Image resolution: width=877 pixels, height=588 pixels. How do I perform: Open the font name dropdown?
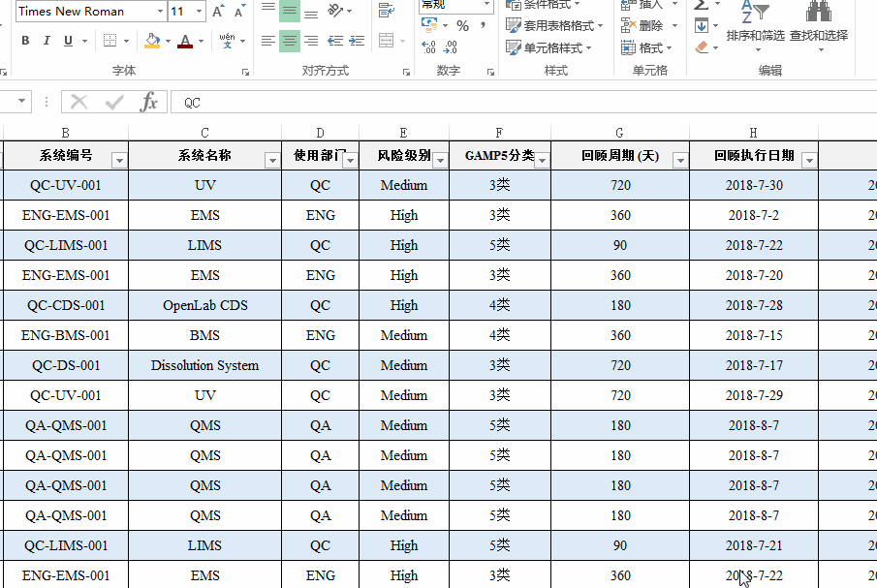click(x=158, y=11)
